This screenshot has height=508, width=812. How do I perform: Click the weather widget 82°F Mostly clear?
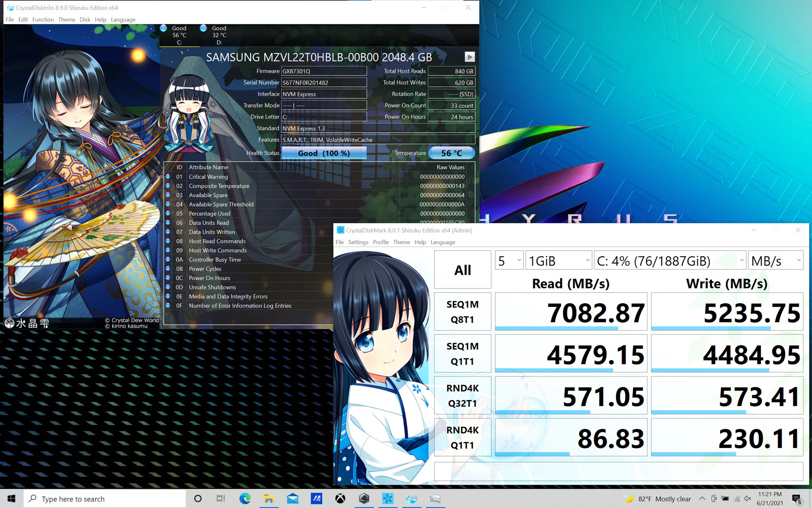(x=657, y=499)
